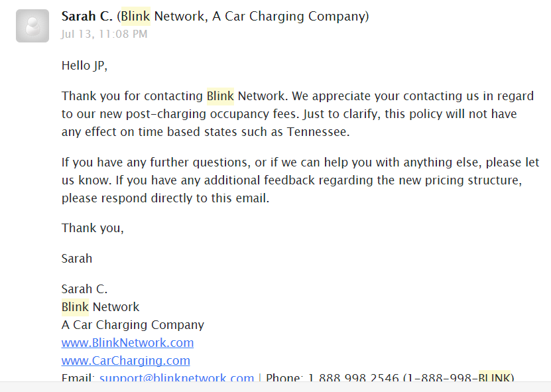Click the word Tennessee in the message
551x392 pixels.
pos(317,132)
